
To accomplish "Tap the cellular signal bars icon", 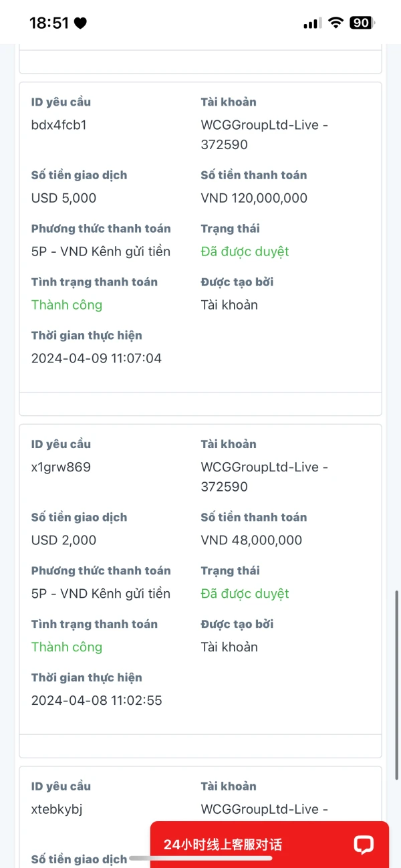I will [x=312, y=23].
